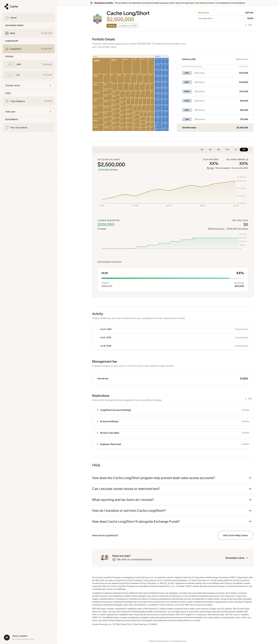Click the plus icon beside Add cash
This screenshot has width=278, height=644.
[x=50, y=112]
